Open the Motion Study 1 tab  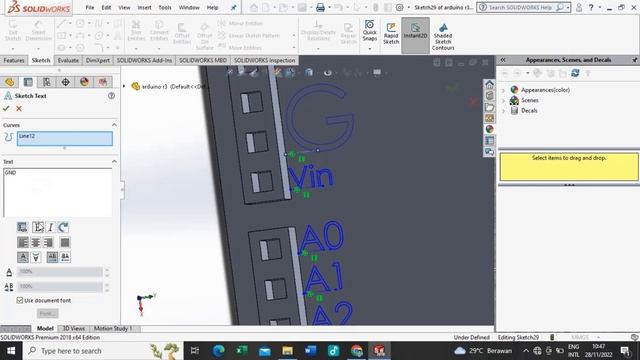113,329
